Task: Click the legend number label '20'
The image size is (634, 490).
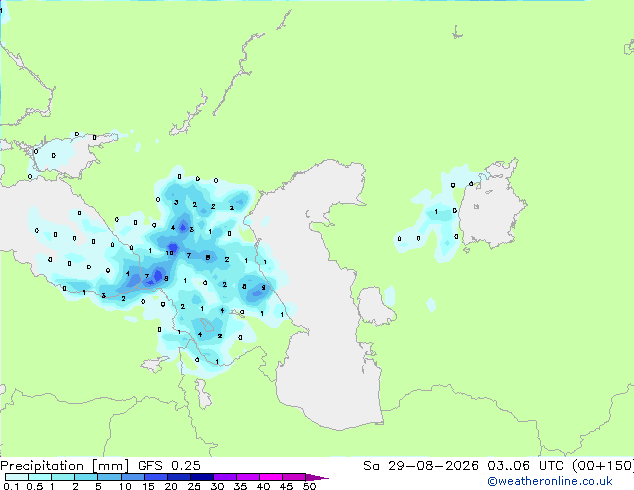Action: pos(171,486)
